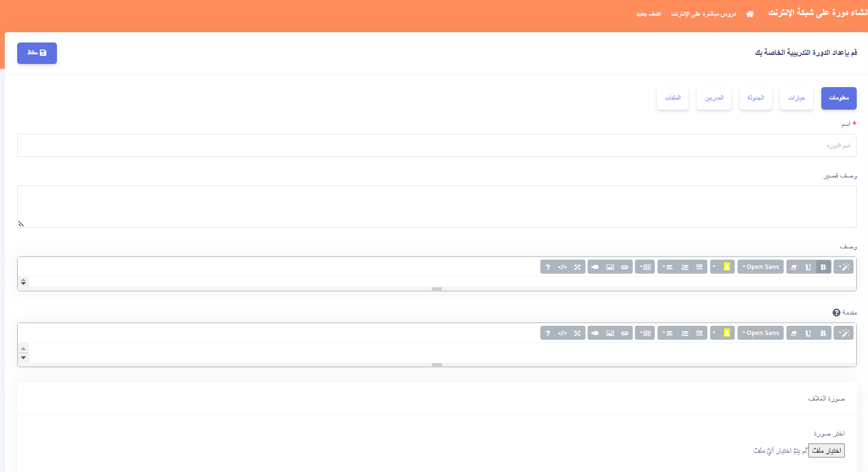
Task: Switch to the 'الملفات' tab
Action: pos(672,98)
